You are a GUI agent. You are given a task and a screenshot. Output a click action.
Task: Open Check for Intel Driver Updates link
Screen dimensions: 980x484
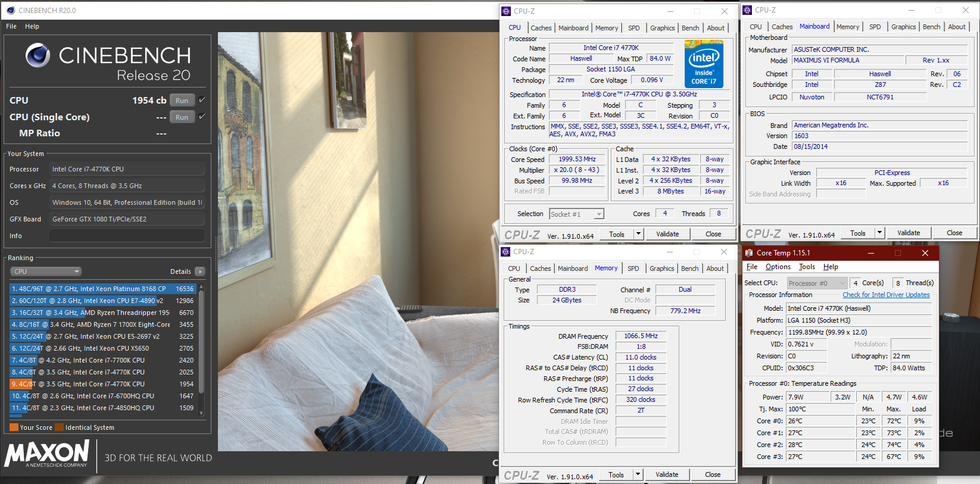886,295
